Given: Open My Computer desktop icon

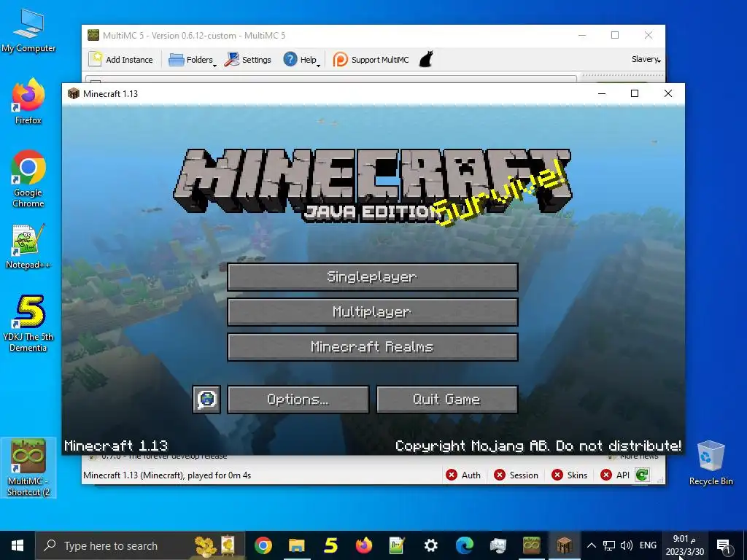Looking at the screenshot, I should pos(28,31).
